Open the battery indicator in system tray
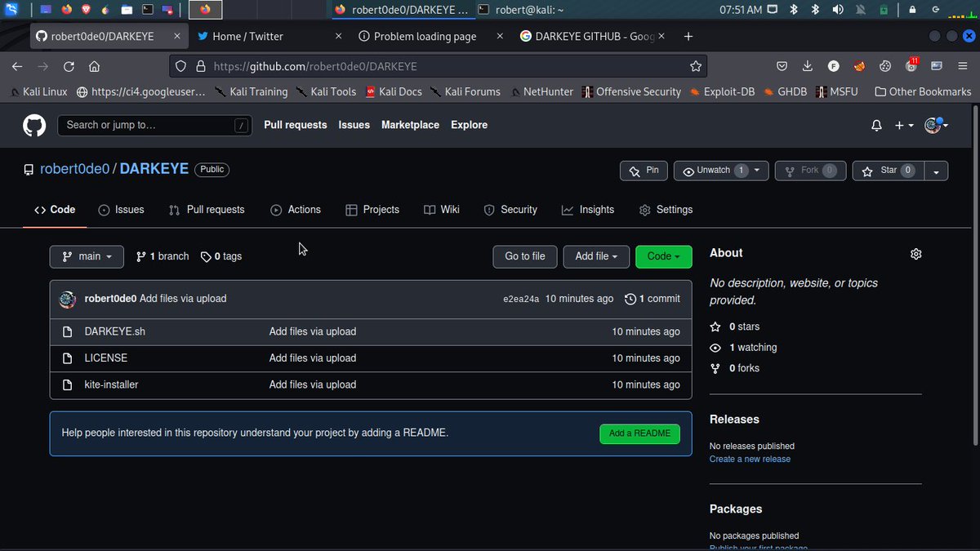 coord(884,10)
